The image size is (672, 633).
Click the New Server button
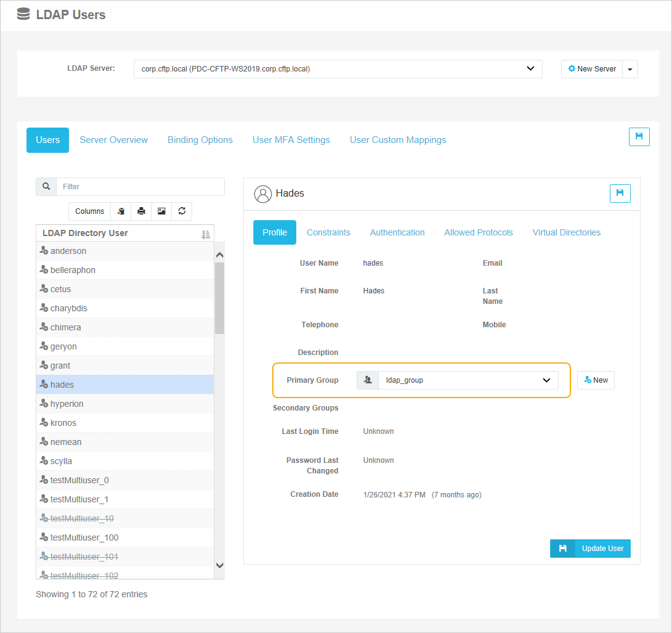coord(591,69)
